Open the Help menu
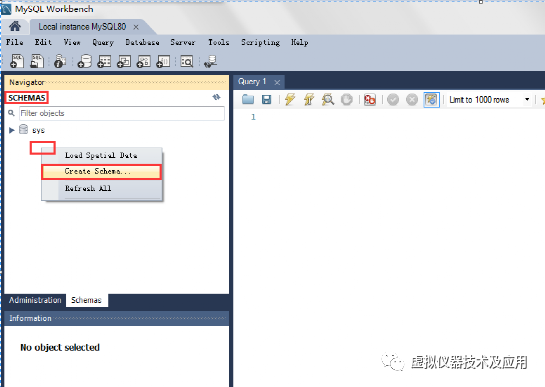545x387 pixels. tap(300, 42)
